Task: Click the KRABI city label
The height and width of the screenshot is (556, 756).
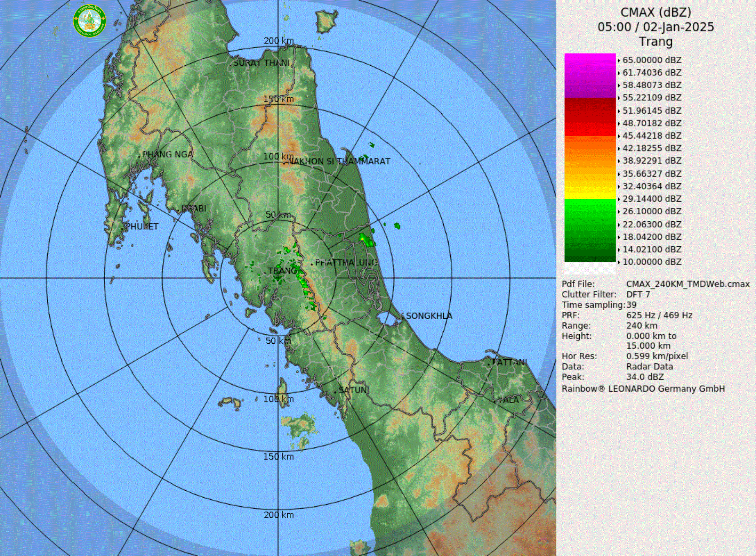Action: [x=194, y=208]
